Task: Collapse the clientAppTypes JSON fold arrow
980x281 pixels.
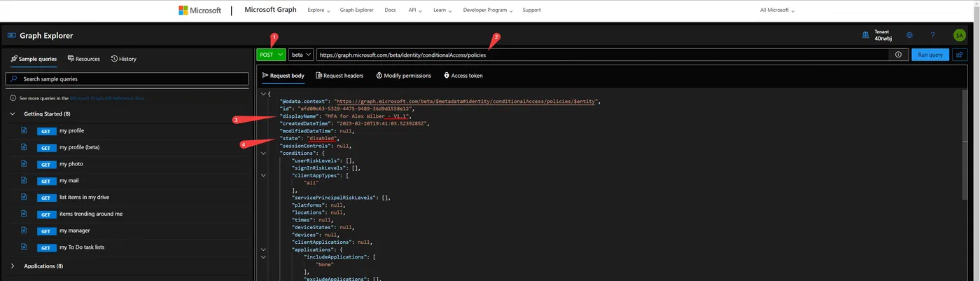Action: click(262, 175)
